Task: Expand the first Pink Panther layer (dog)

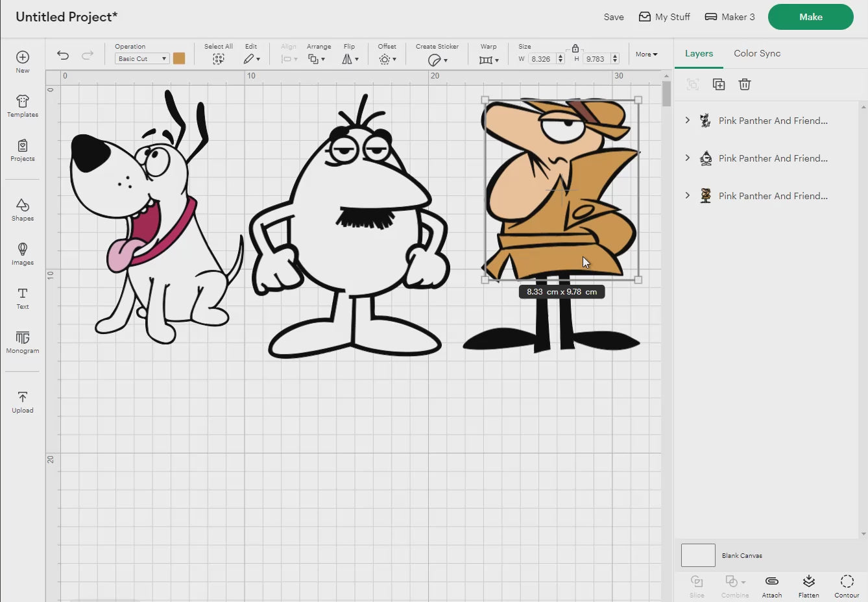Action: (688, 120)
